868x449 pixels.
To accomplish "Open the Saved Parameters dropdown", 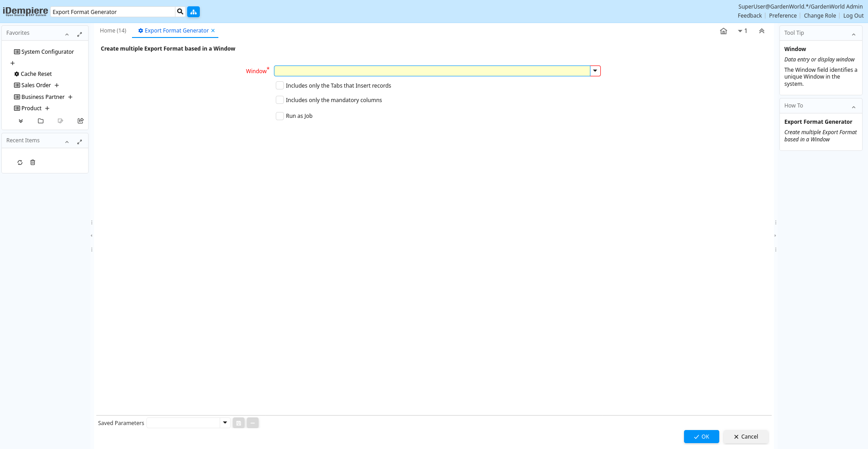I will 225,423.
